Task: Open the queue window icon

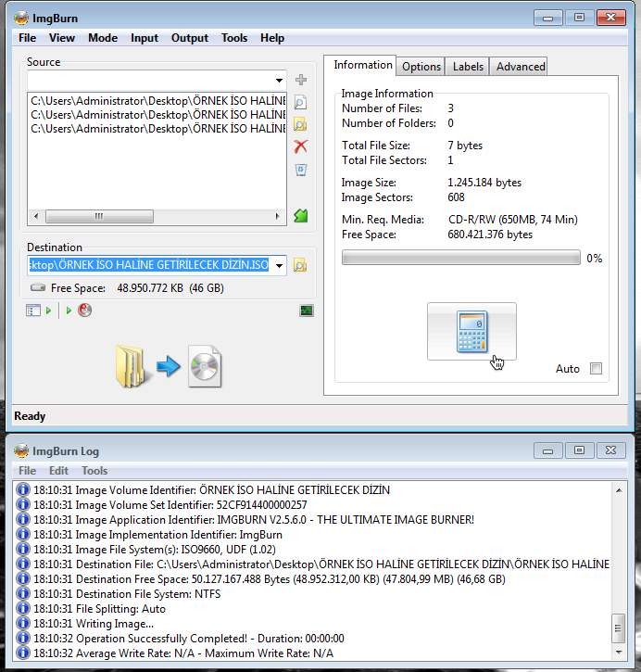Action: (x=33, y=310)
